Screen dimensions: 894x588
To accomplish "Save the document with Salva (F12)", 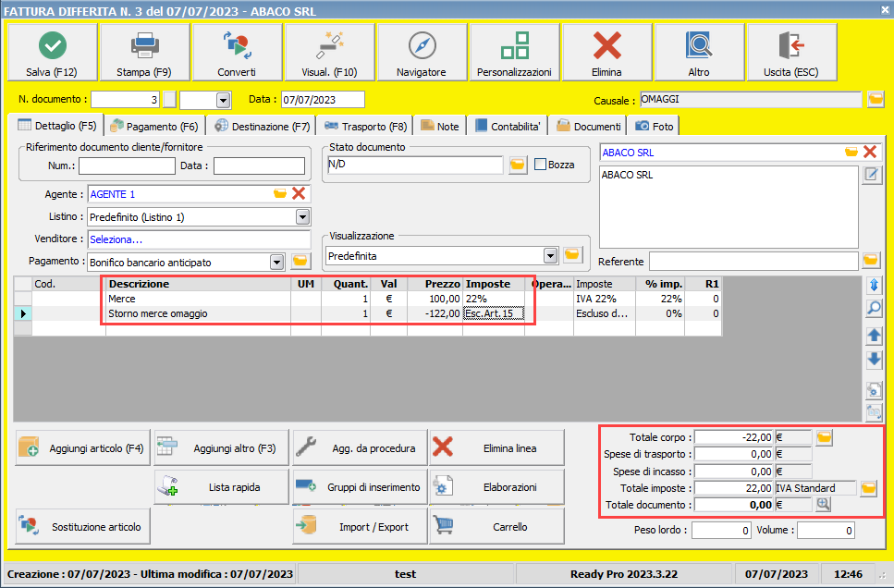I will [52, 53].
